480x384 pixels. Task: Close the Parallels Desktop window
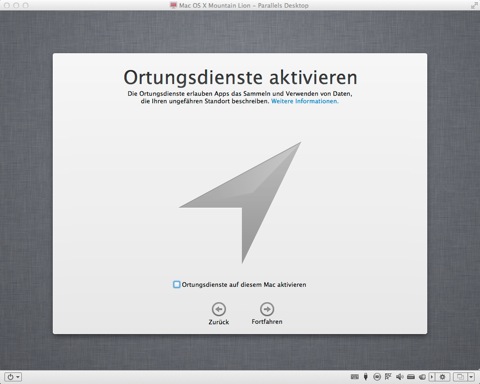point(6,5)
